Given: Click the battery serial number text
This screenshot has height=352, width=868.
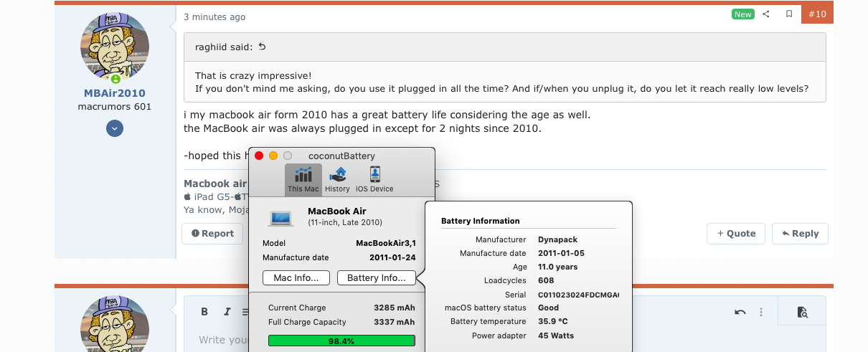Looking at the screenshot, I should pyautogui.click(x=578, y=295).
